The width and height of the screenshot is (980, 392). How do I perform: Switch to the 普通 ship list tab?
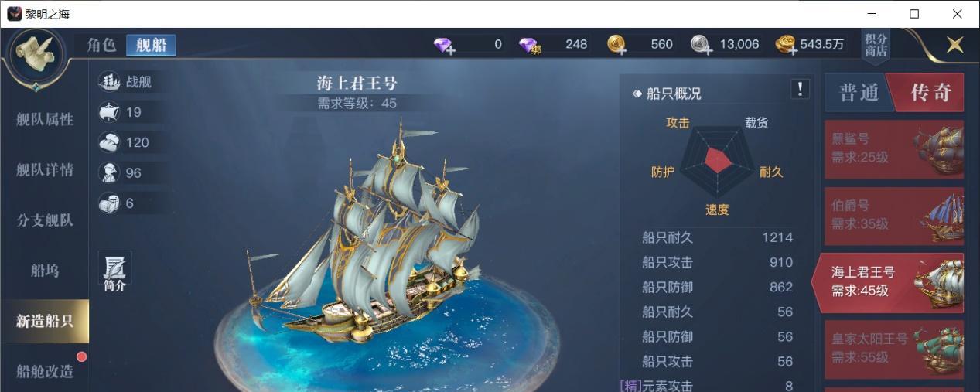(859, 93)
